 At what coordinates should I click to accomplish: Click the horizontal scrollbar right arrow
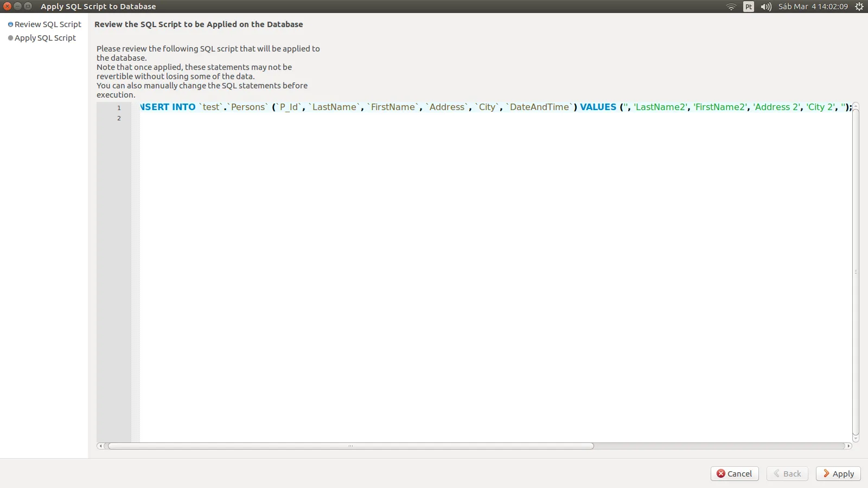pyautogui.click(x=848, y=446)
